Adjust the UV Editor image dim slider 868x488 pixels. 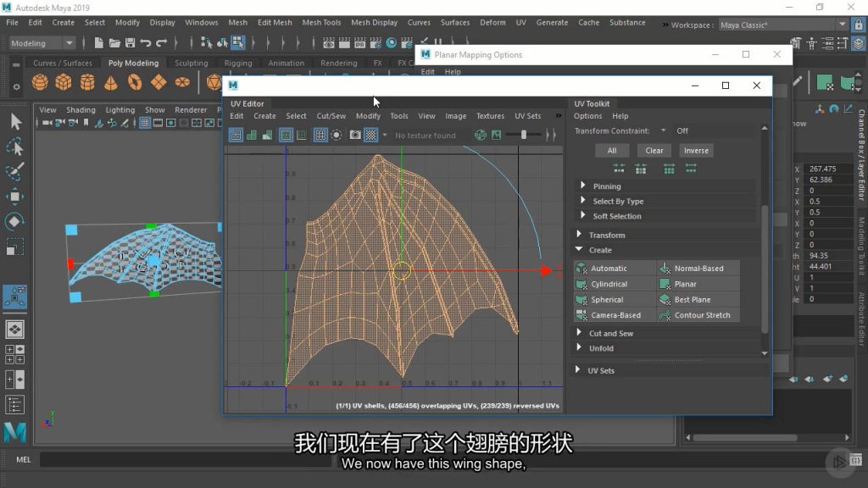point(524,135)
